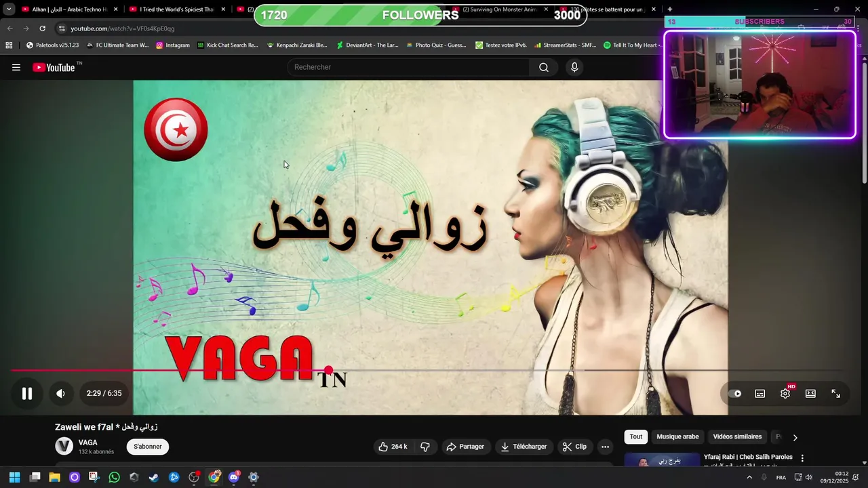Image resolution: width=868 pixels, height=488 pixels.
Task: Open Kick Chat Search bookmark
Action: (x=228, y=45)
